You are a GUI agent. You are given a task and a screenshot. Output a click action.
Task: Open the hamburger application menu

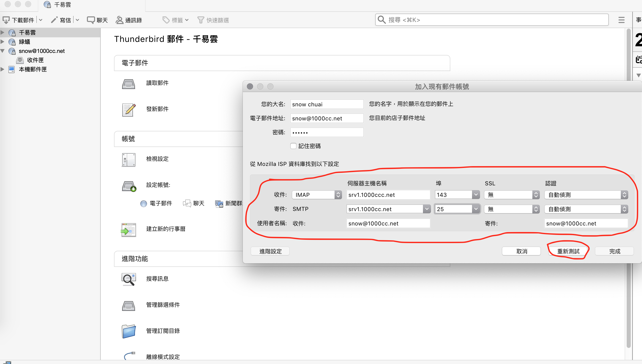tap(622, 20)
